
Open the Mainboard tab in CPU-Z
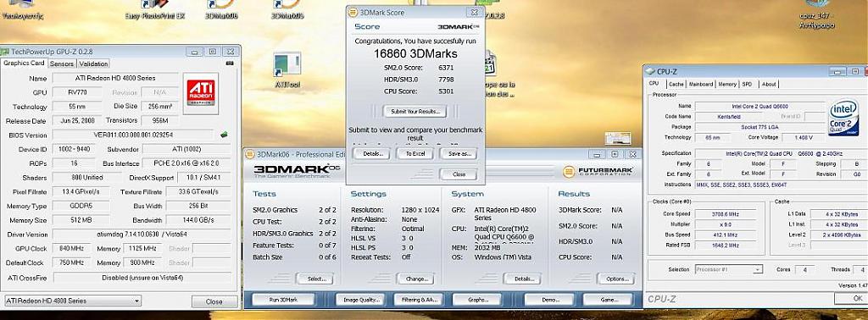[701, 84]
